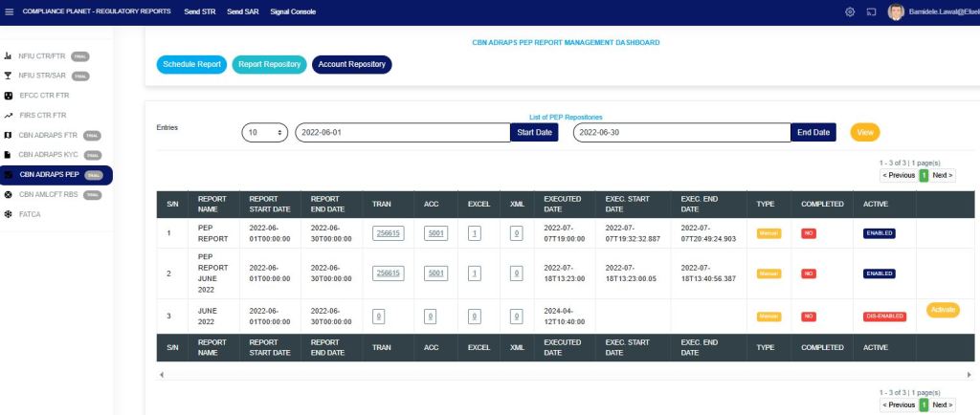This screenshot has width=980, height=415.
Task: Open Send STR menu item
Action: [x=201, y=11]
